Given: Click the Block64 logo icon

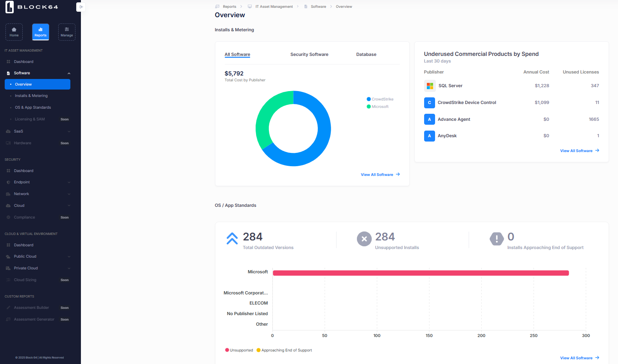Looking at the screenshot, I should click(x=9, y=7).
